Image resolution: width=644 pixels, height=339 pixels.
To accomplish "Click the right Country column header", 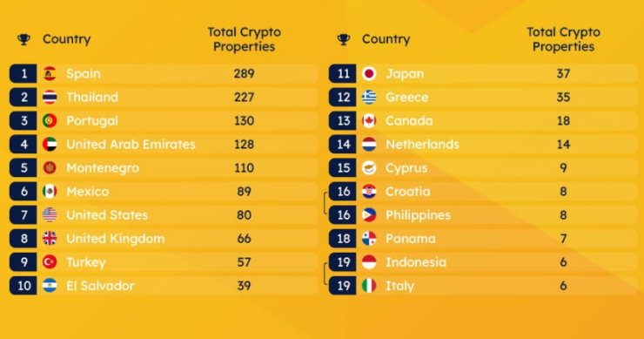I will (x=386, y=39).
